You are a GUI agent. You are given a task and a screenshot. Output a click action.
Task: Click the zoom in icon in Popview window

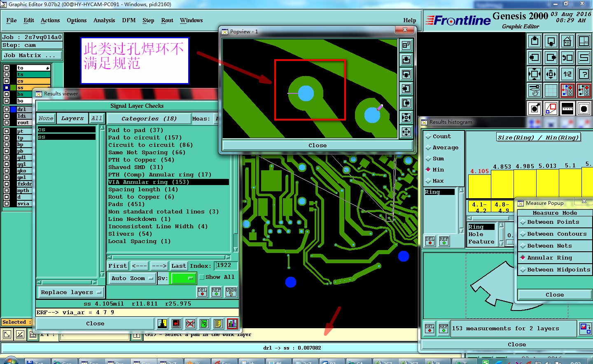[406, 117]
